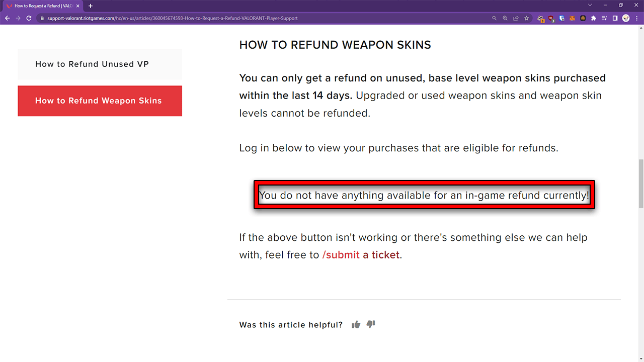Screen dimensions: 644x362
Task: Open the Extensions puzzle menu
Action: [594, 18]
